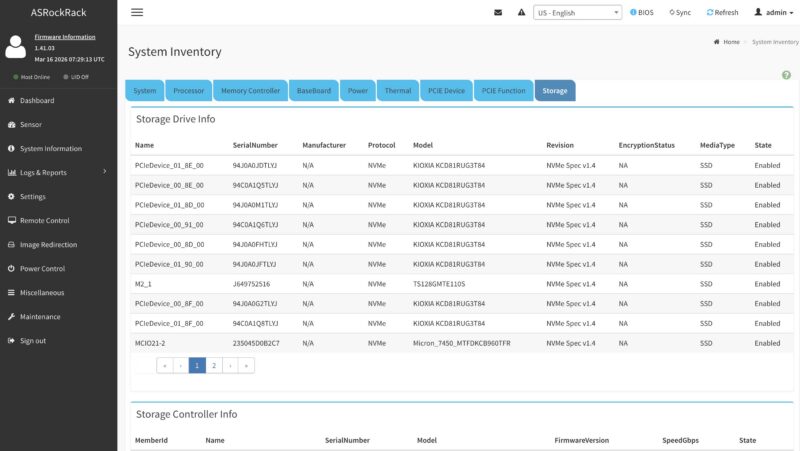Jump to the last page of drive results
The height and width of the screenshot is (451, 800).
click(246, 365)
